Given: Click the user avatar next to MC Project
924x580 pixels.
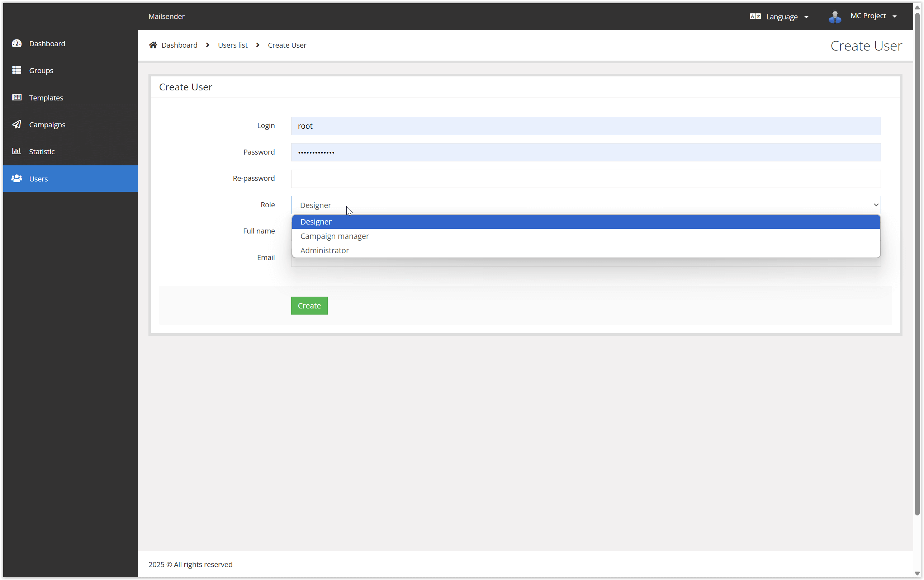Looking at the screenshot, I should (835, 16).
